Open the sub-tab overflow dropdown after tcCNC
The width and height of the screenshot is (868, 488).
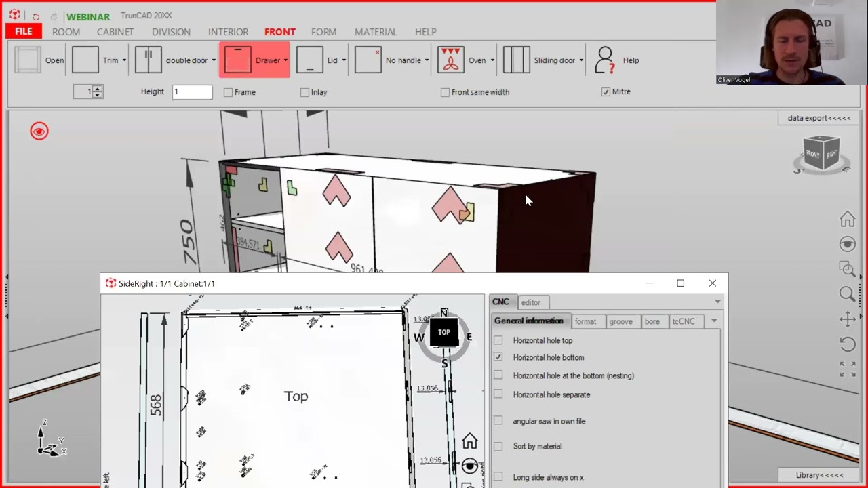click(x=714, y=321)
